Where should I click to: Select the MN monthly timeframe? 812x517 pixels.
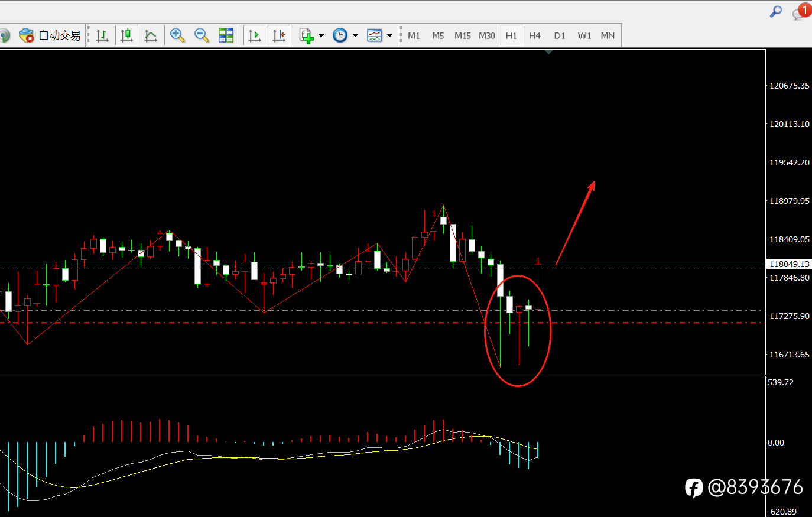coord(608,35)
